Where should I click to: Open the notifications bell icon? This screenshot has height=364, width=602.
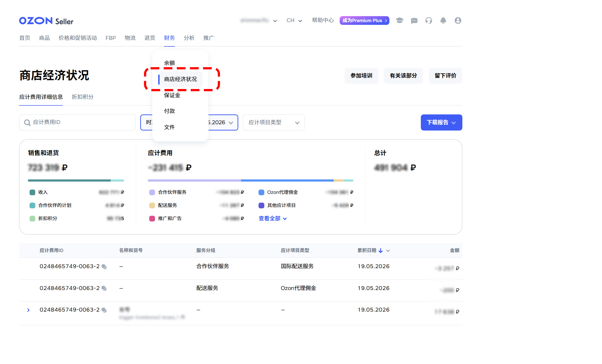click(x=443, y=20)
